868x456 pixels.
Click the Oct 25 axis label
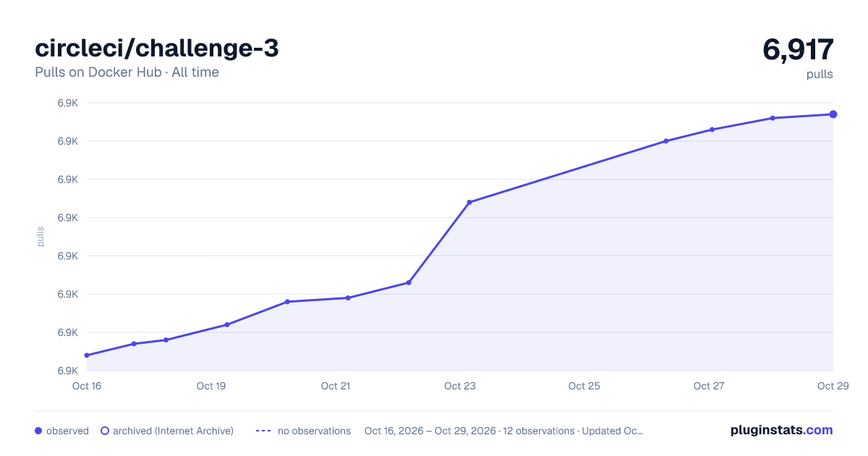click(584, 386)
